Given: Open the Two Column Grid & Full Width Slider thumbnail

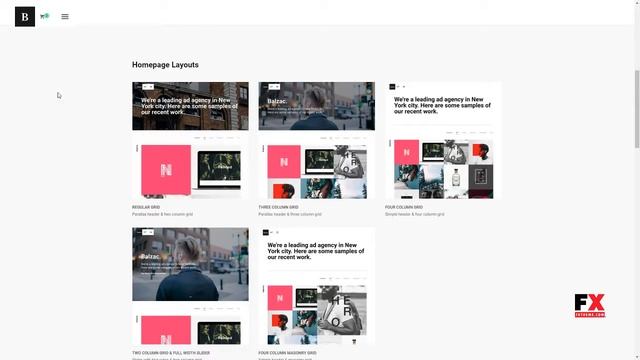Looking at the screenshot, I should click(x=190, y=286).
